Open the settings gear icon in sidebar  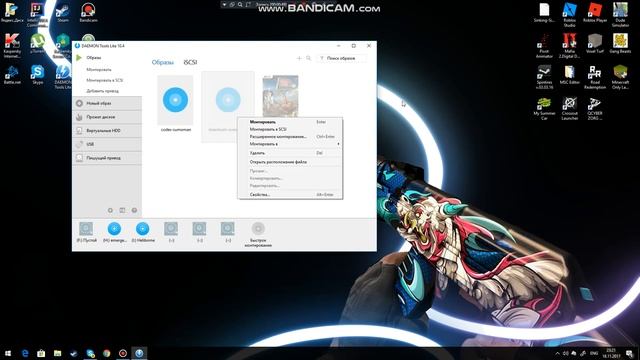click(x=110, y=210)
